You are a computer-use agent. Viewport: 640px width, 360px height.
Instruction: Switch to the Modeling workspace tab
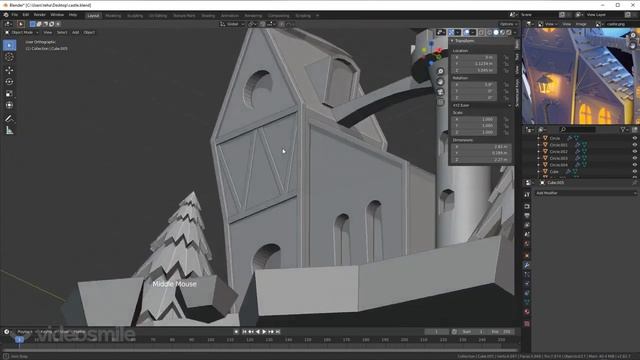pyautogui.click(x=113, y=16)
